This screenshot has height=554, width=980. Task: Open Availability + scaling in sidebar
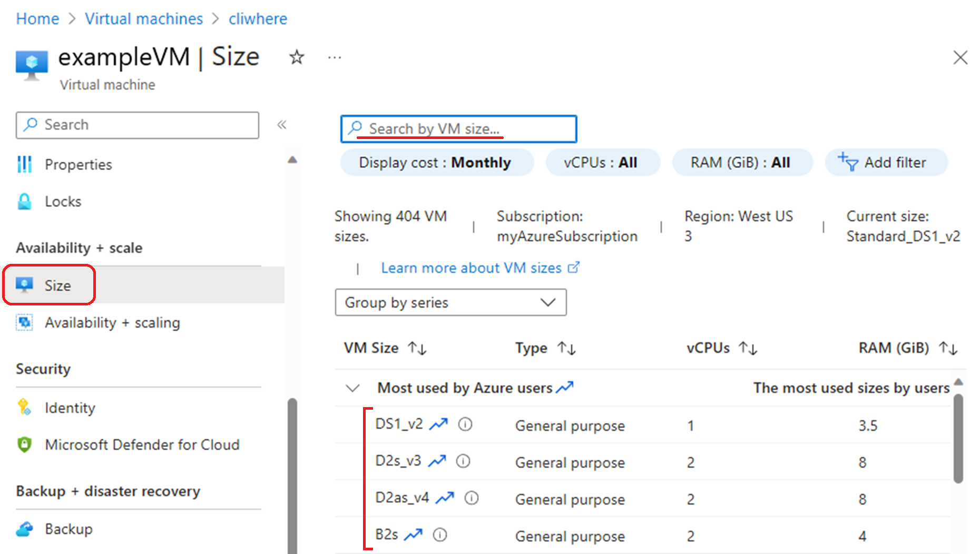(x=112, y=322)
